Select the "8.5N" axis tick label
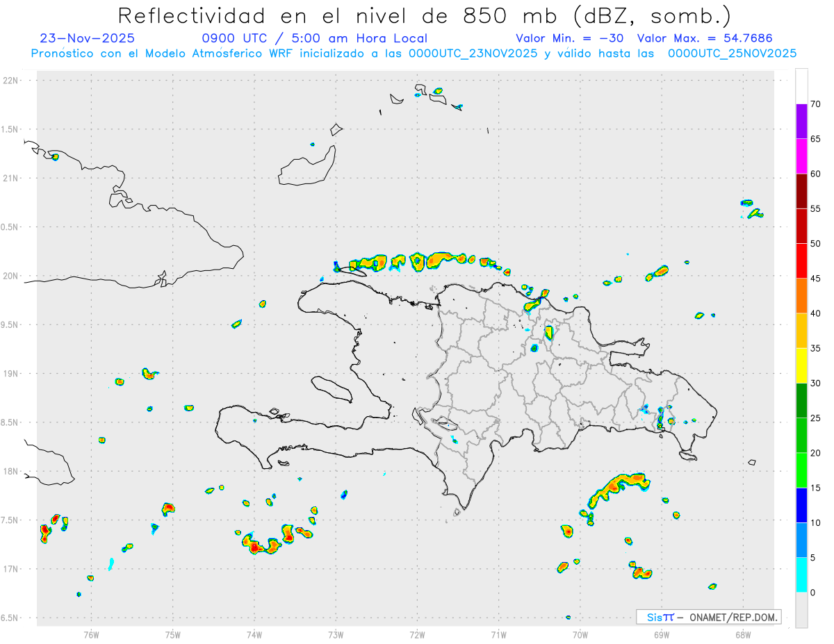Screen dimensions: 834x644 coord(10,422)
